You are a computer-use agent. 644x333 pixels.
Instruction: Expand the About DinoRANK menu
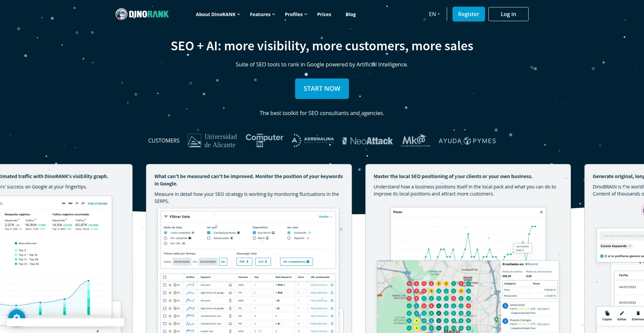tap(218, 14)
